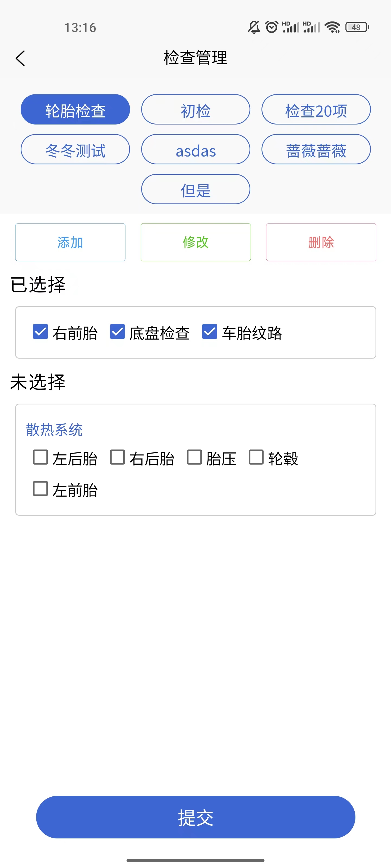Image resolution: width=391 pixels, height=868 pixels.
Task: Tap the Wi-Fi status icon
Action: coord(332,27)
